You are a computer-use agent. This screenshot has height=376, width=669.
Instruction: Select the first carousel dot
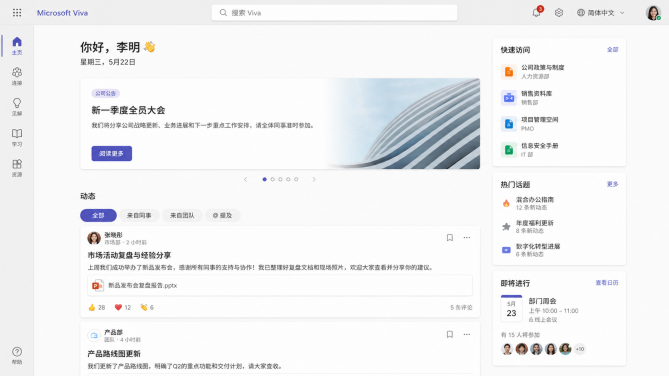pos(265,179)
